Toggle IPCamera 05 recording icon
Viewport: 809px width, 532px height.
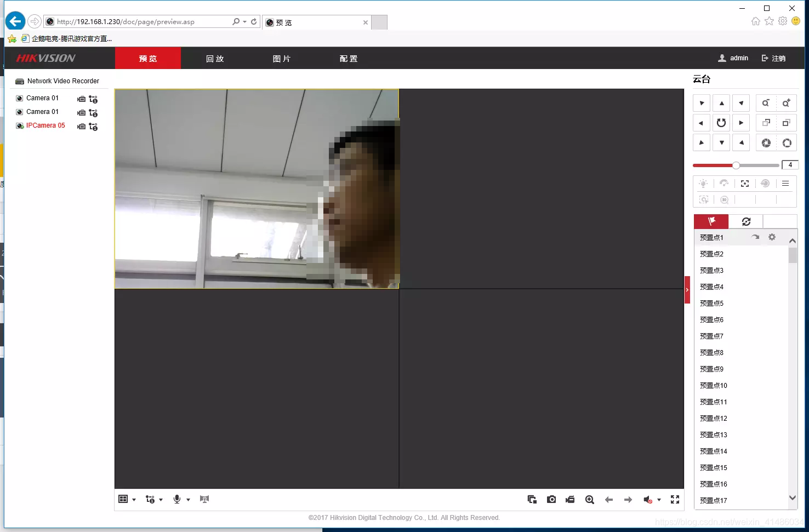click(81, 126)
